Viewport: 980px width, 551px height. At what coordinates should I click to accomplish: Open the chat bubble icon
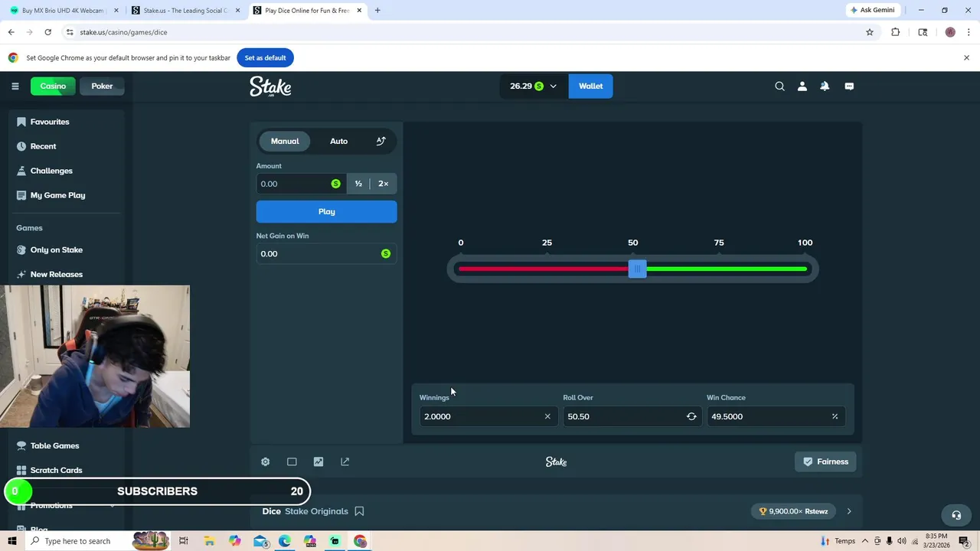849,86
